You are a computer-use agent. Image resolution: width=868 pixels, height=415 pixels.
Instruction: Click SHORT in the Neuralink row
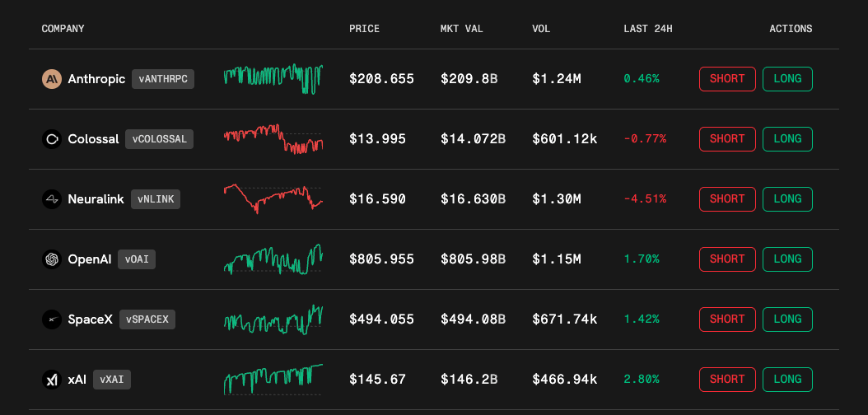[x=727, y=199]
